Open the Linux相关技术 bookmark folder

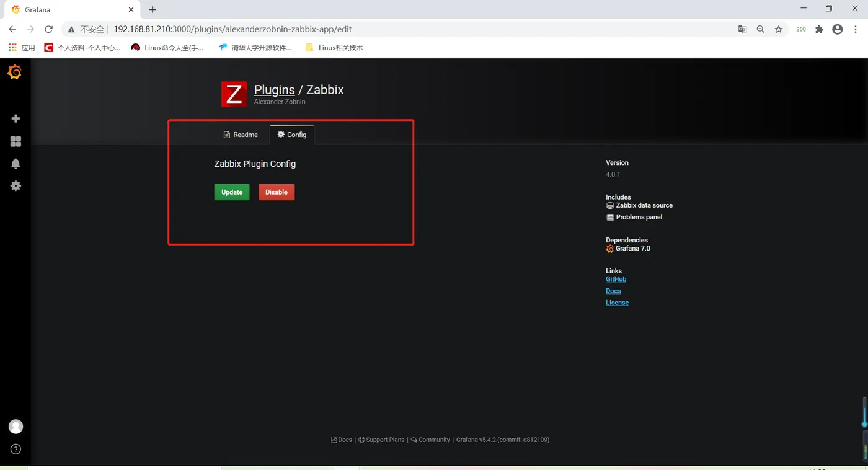(335, 47)
